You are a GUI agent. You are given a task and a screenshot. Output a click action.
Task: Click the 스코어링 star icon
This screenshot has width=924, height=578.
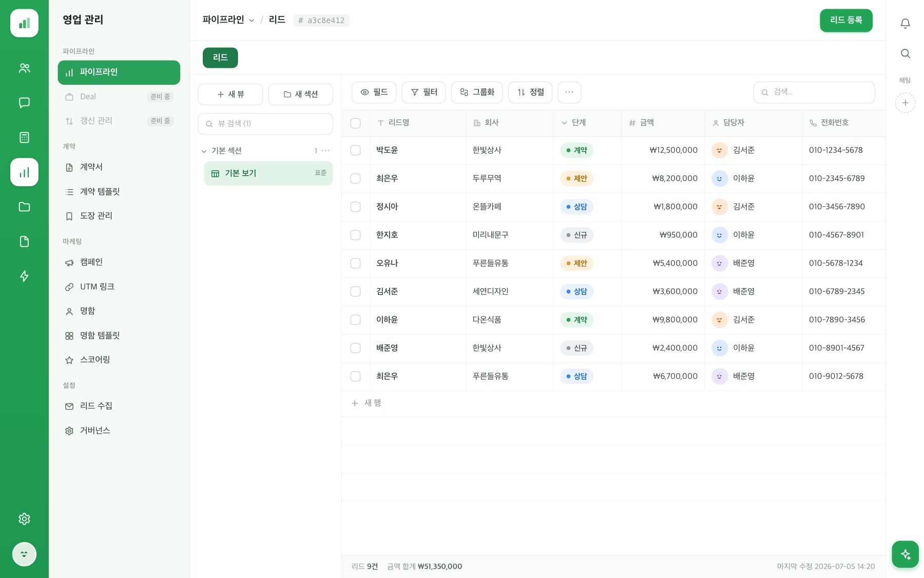tap(69, 360)
